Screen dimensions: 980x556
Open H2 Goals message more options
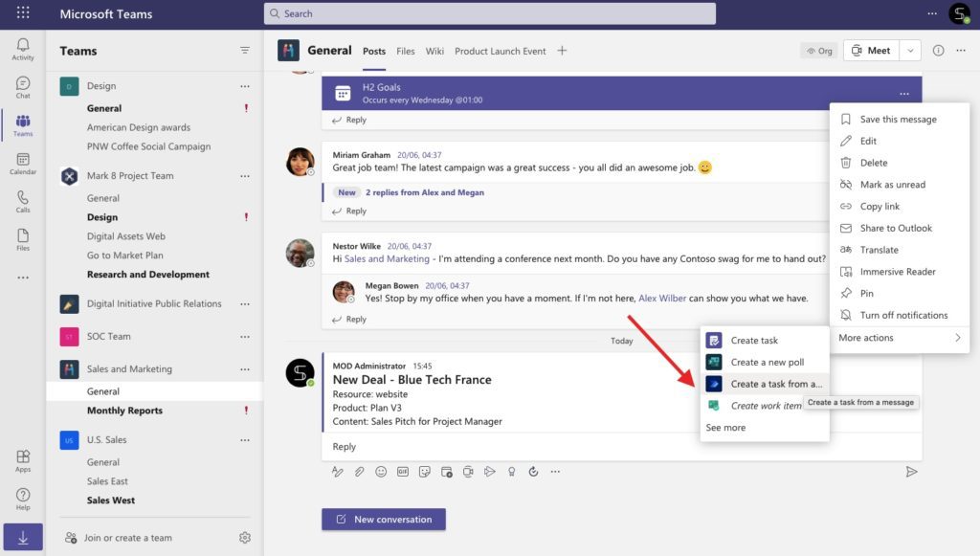click(904, 94)
